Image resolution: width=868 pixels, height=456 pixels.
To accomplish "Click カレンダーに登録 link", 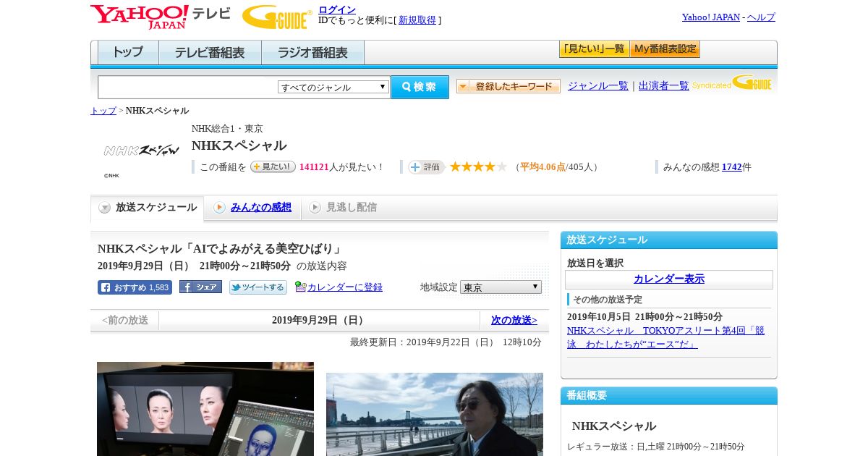I will (x=345, y=287).
